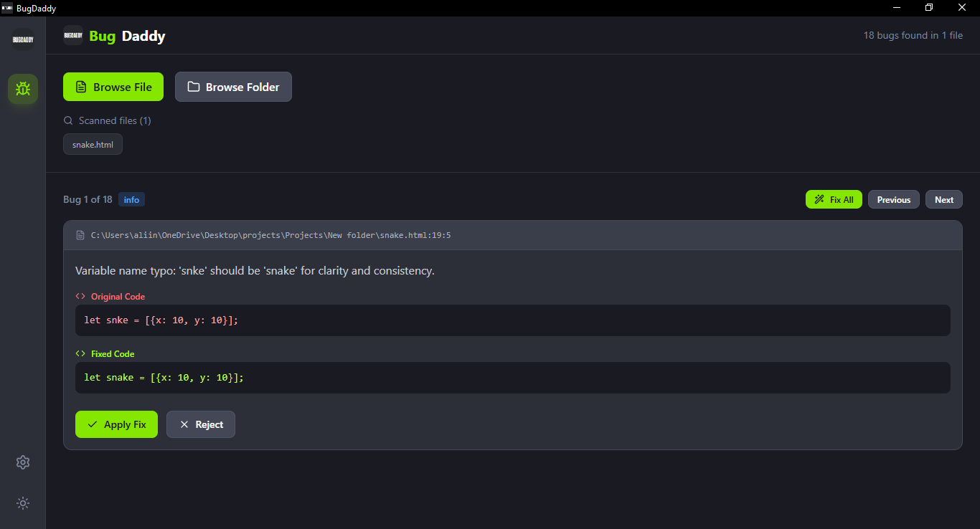The height and width of the screenshot is (529, 980).
Task: Reject the suggested fix
Action: point(201,424)
